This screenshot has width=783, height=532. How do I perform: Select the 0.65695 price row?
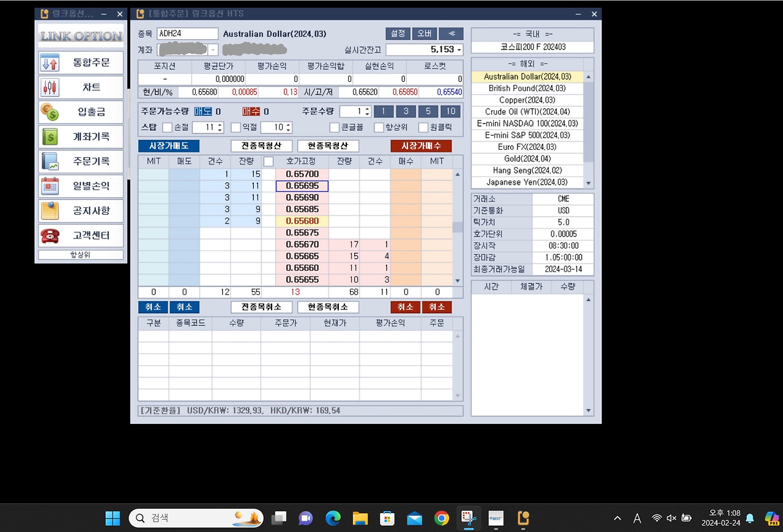(302, 186)
